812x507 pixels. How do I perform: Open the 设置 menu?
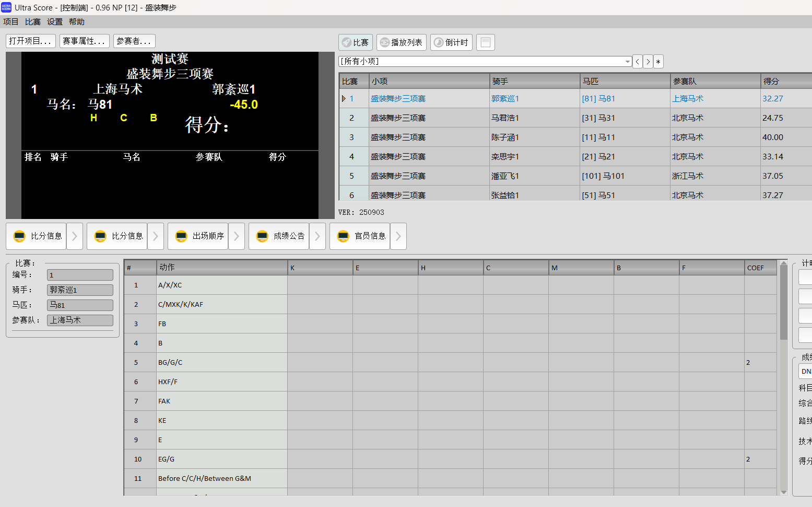[x=55, y=22]
